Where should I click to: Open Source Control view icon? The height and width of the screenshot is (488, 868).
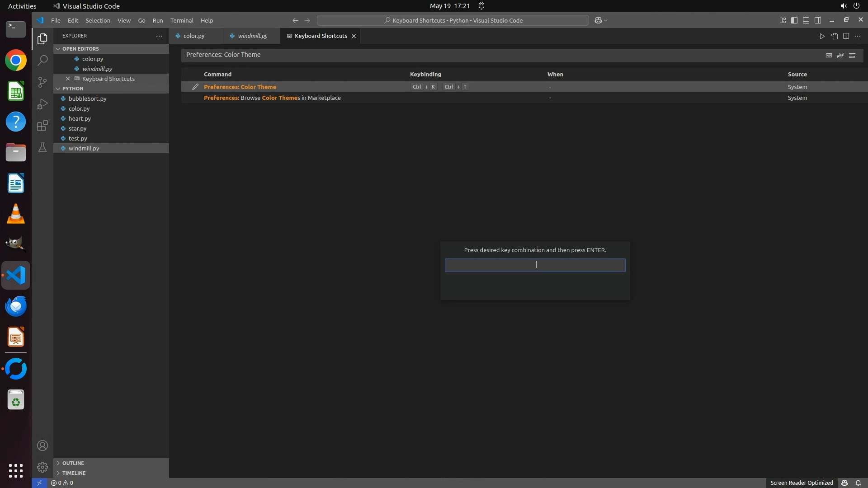(x=42, y=82)
